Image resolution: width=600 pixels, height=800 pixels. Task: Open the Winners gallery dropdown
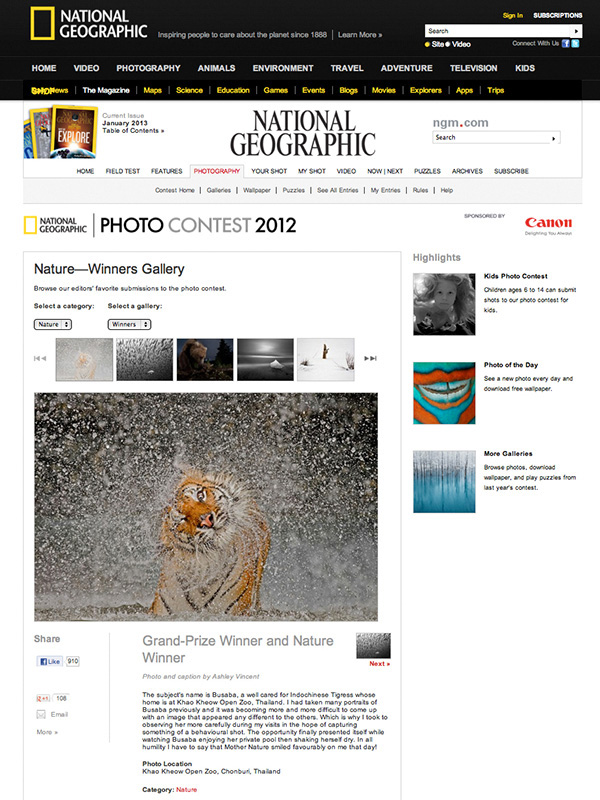coord(130,324)
